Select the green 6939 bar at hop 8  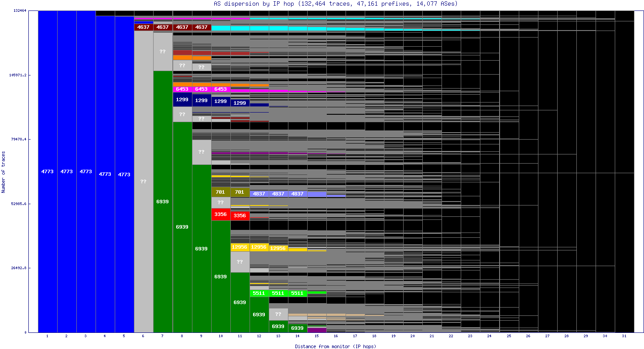tap(182, 227)
